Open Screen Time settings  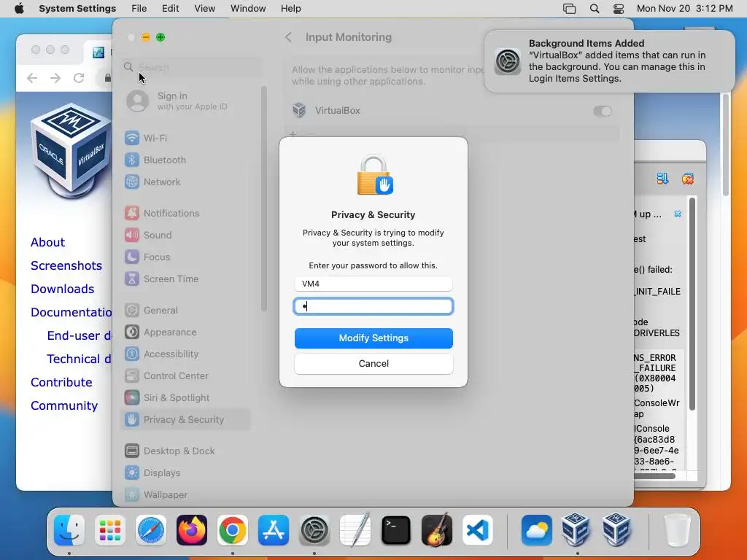(186, 279)
